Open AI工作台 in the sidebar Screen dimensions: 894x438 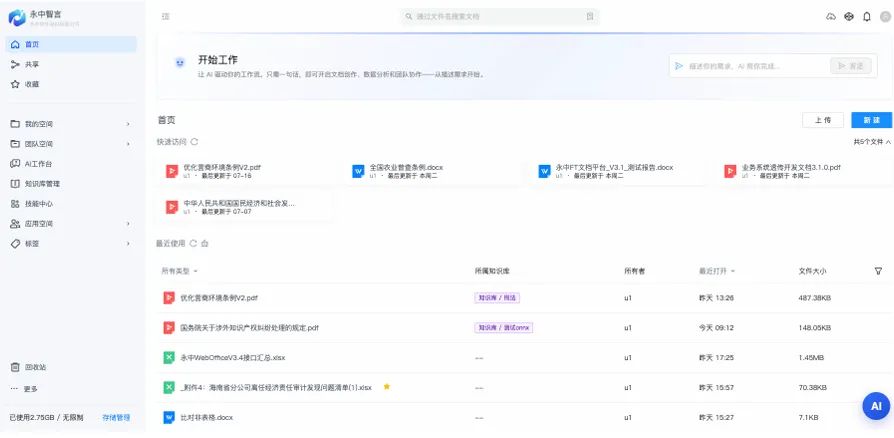(71, 164)
